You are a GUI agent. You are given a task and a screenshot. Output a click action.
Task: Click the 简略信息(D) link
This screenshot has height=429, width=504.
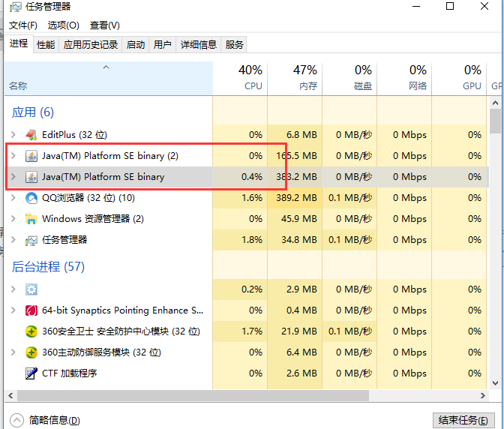click(x=54, y=420)
